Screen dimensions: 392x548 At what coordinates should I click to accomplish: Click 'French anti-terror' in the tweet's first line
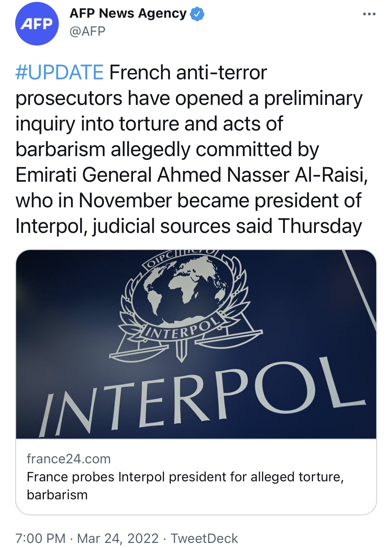[x=188, y=72]
